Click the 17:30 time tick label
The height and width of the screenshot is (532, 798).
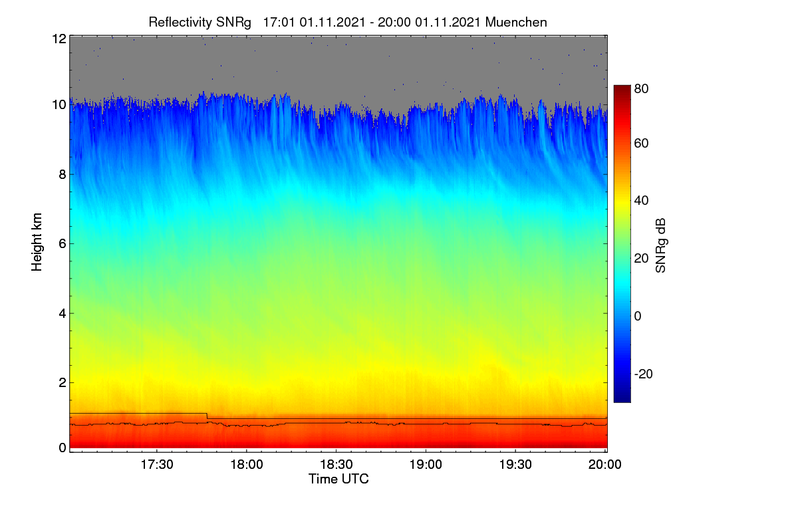pyautogui.click(x=156, y=465)
